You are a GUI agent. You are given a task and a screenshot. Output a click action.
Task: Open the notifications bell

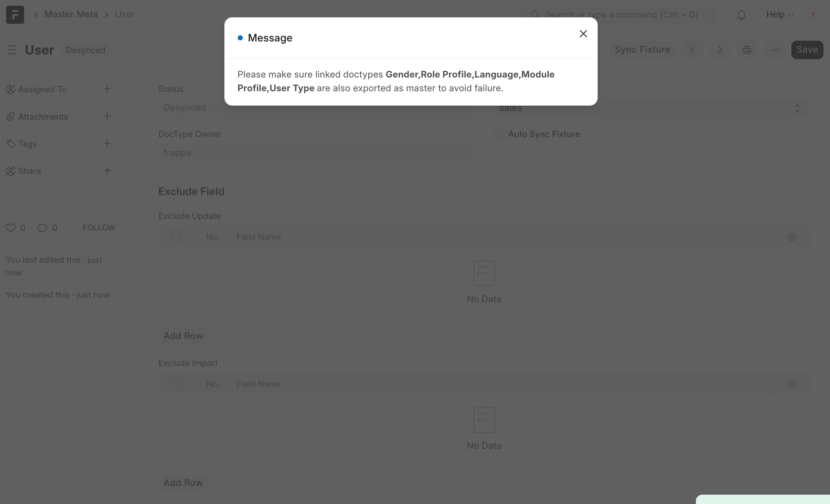[x=741, y=15]
